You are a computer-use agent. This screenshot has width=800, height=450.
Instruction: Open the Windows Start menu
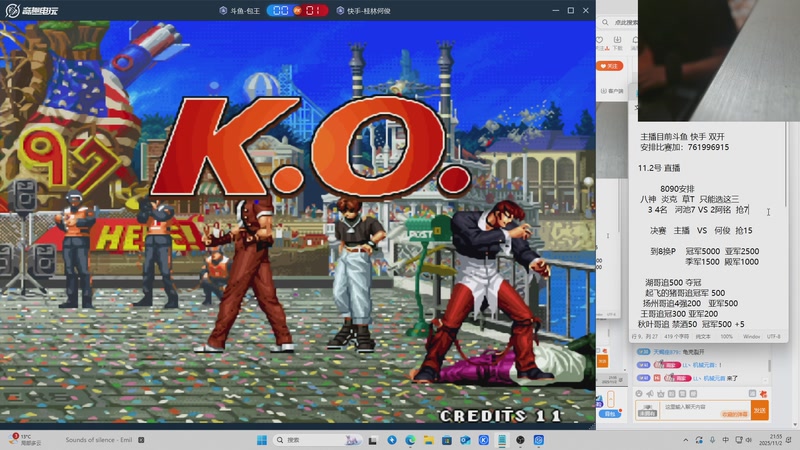click(x=262, y=440)
